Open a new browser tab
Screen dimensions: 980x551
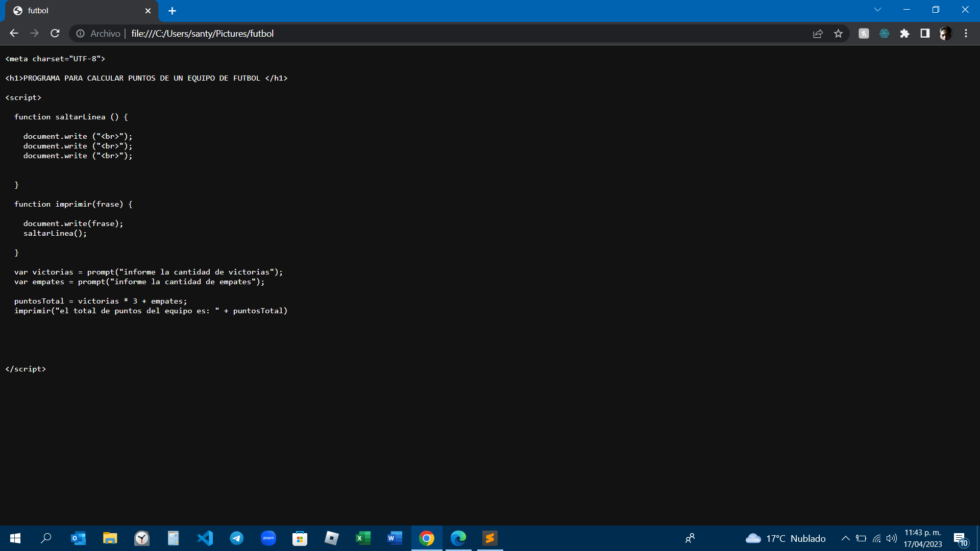[172, 11]
